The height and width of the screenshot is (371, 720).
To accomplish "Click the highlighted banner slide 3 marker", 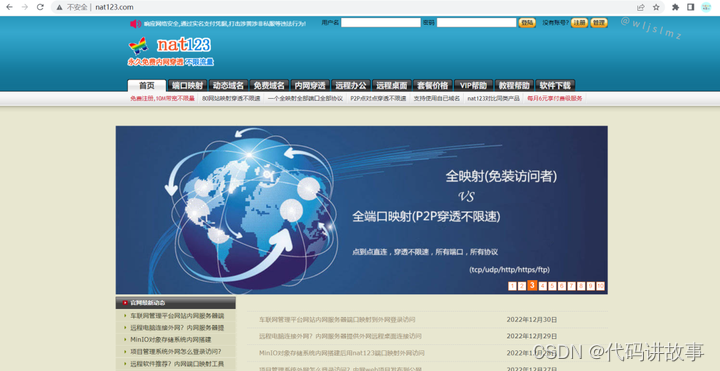I will (x=532, y=285).
